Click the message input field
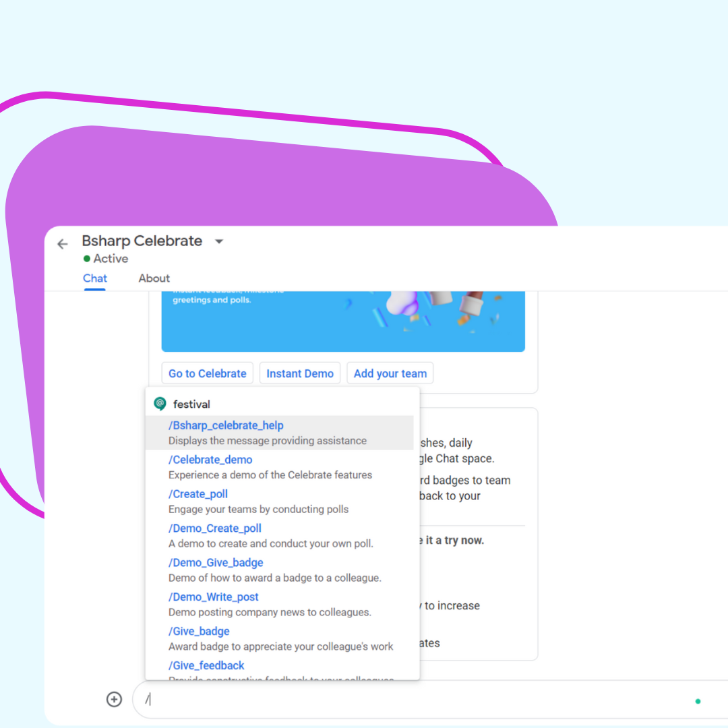The image size is (728, 728). click(x=430, y=700)
